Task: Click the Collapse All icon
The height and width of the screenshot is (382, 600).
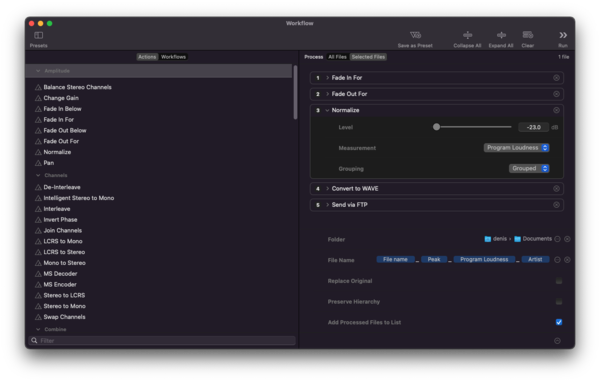Action: (467, 35)
